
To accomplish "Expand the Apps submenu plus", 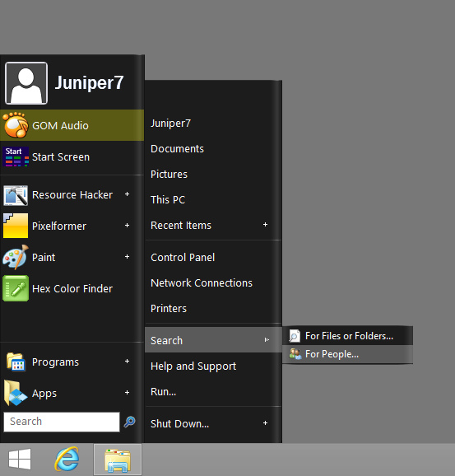I will click(127, 393).
